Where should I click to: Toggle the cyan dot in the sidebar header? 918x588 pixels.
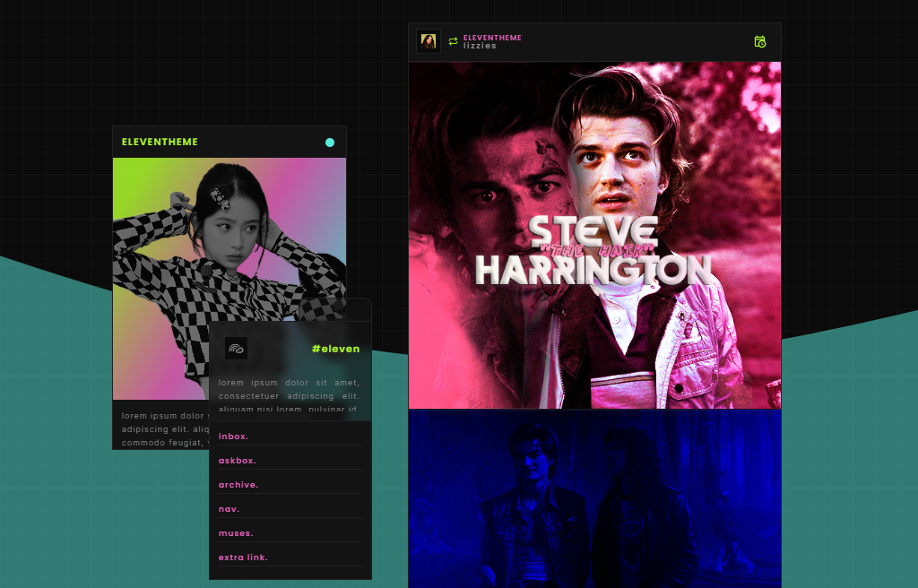point(330,143)
